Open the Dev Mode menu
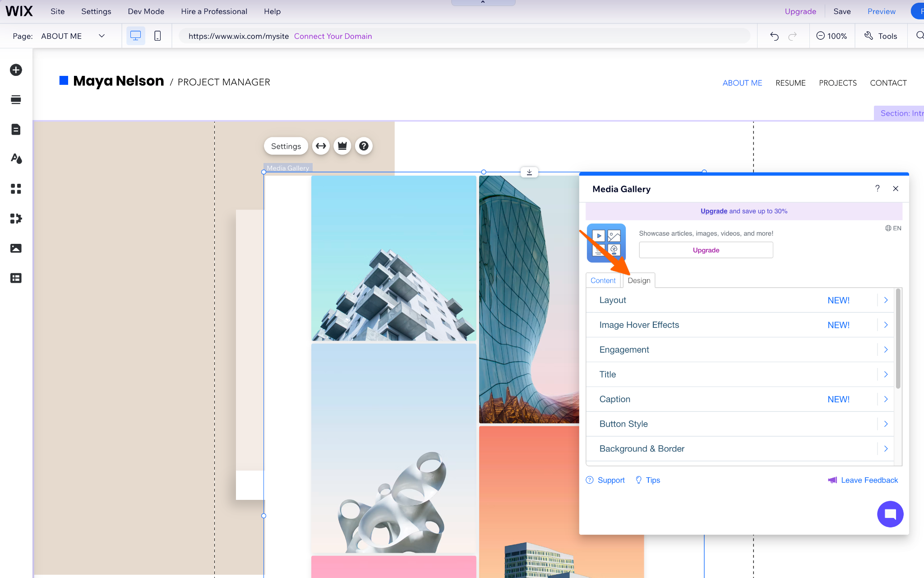 146,11
